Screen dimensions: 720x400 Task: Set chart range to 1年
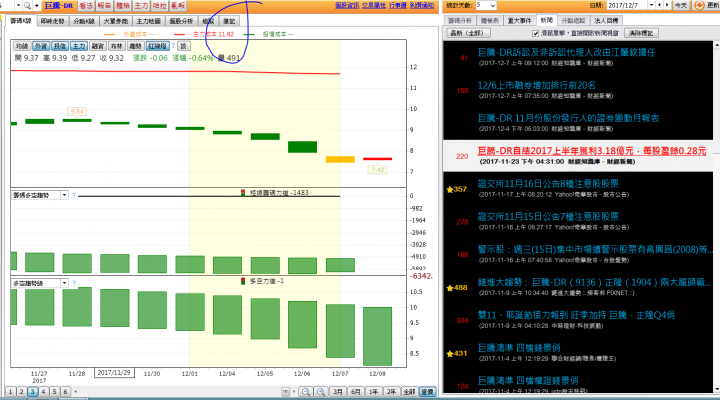(374, 392)
